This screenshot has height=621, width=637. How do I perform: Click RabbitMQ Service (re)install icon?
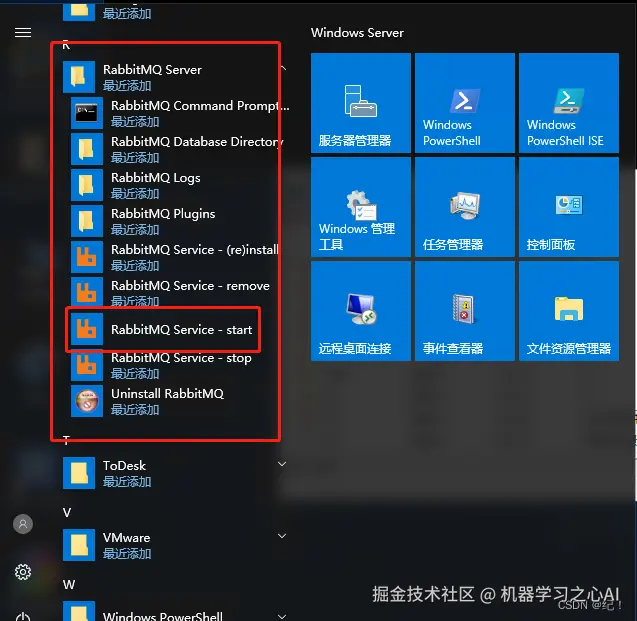click(x=87, y=257)
